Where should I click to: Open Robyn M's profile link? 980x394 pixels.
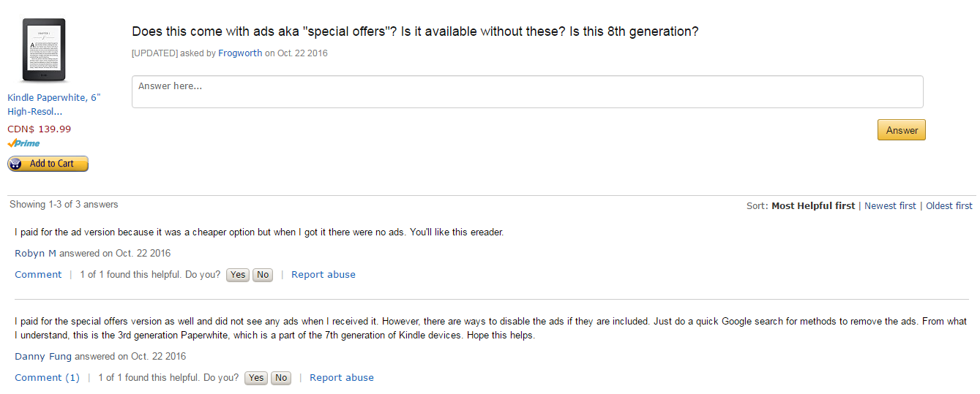click(x=36, y=254)
